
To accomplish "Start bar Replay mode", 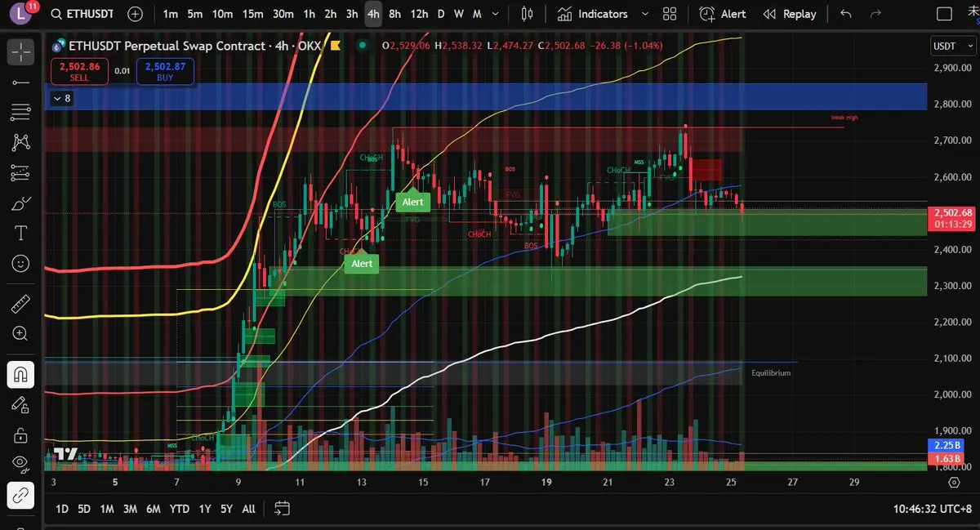I will [789, 14].
